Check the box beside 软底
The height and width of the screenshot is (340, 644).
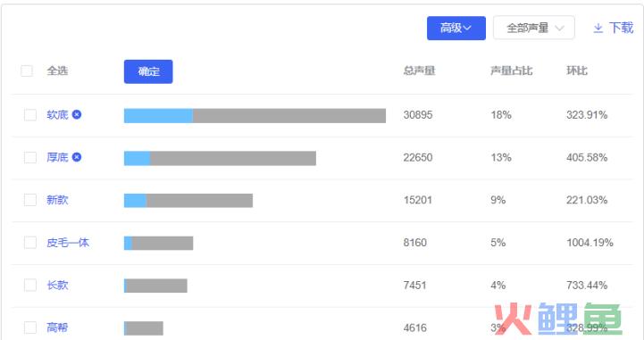coord(30,115)
